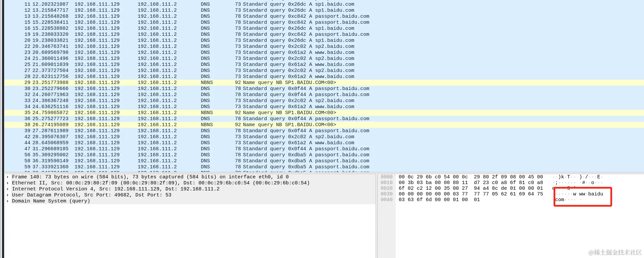
Task: Select the Frame 140 detail line
Action: [190, 177]
